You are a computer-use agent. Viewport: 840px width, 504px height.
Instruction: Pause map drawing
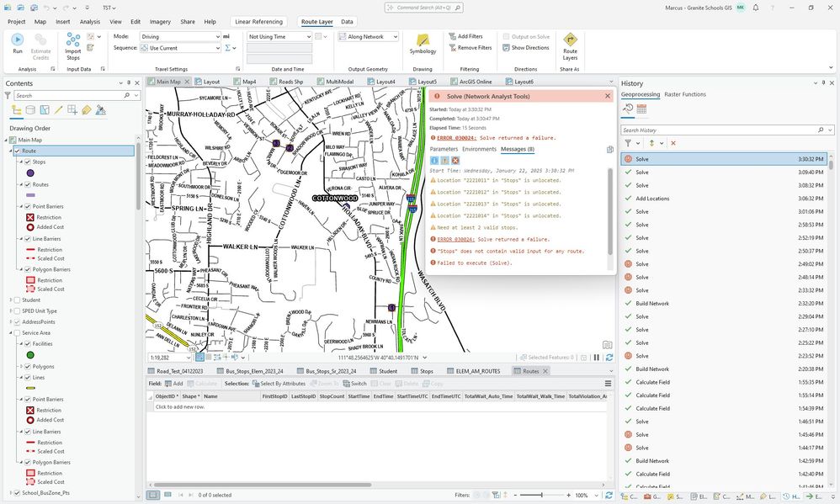click(596, 358)
